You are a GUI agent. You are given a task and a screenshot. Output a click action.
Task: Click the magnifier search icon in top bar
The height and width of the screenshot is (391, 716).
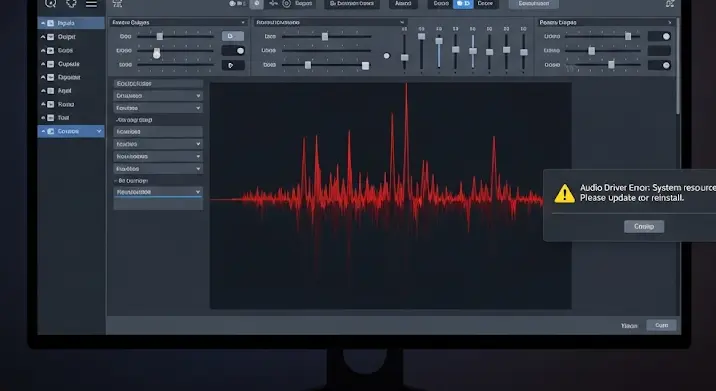click(50, 3)
